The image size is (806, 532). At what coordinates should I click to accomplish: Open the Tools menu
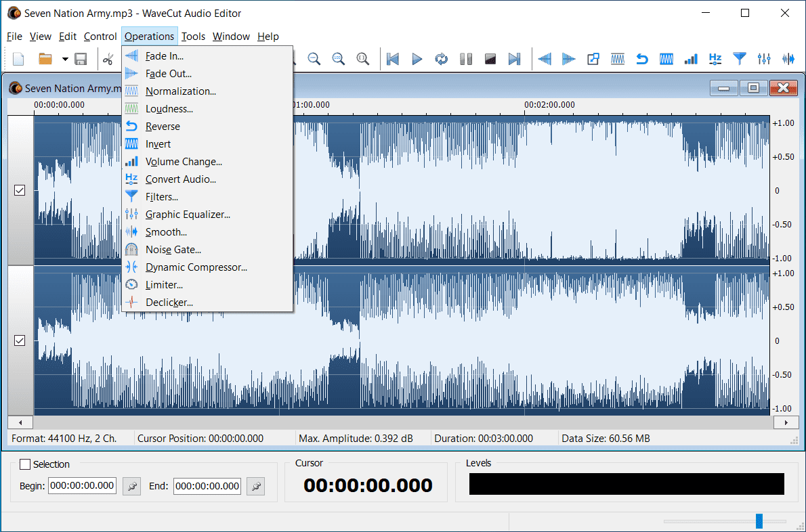coord(193,37)
